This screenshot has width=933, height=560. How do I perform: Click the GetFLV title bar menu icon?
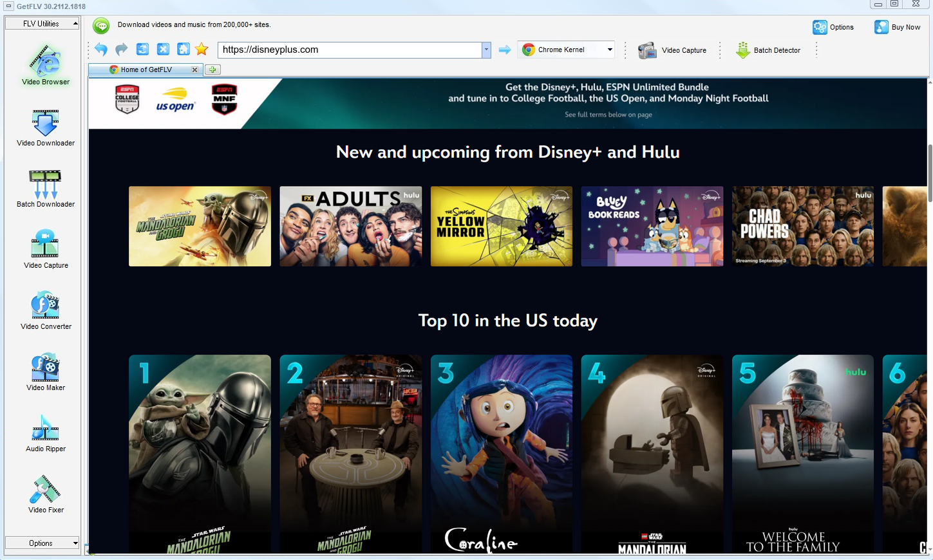pyautogui.click(x=8, y=6)
